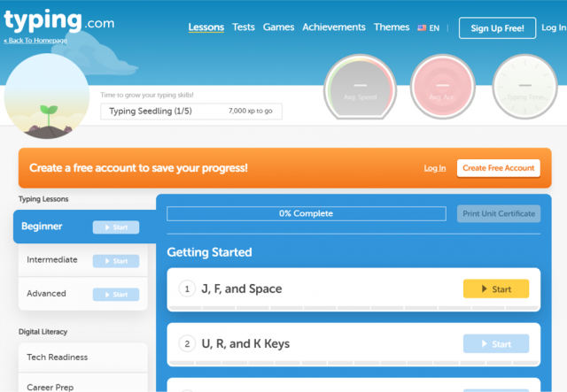Open the Themes menu

click(x=392, y=27)
